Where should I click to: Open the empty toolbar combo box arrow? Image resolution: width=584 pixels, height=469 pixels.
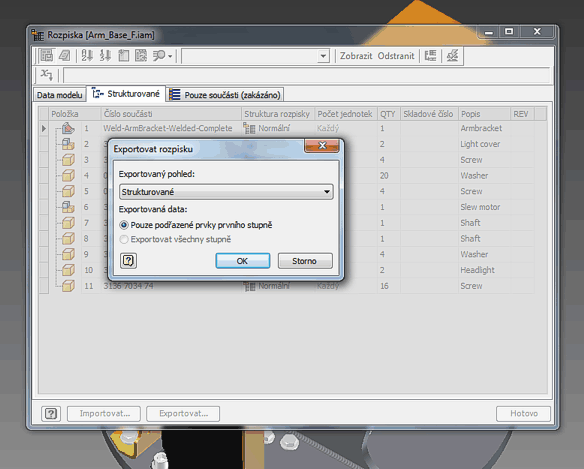(323, 56)
